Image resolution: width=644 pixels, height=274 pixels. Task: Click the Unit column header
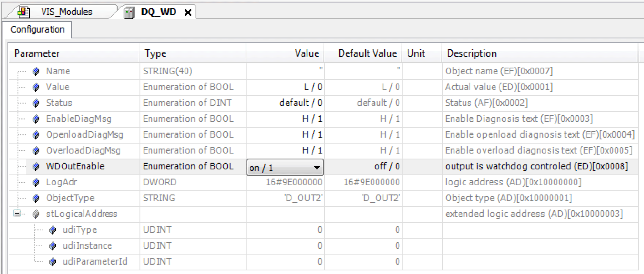(422, 53)
